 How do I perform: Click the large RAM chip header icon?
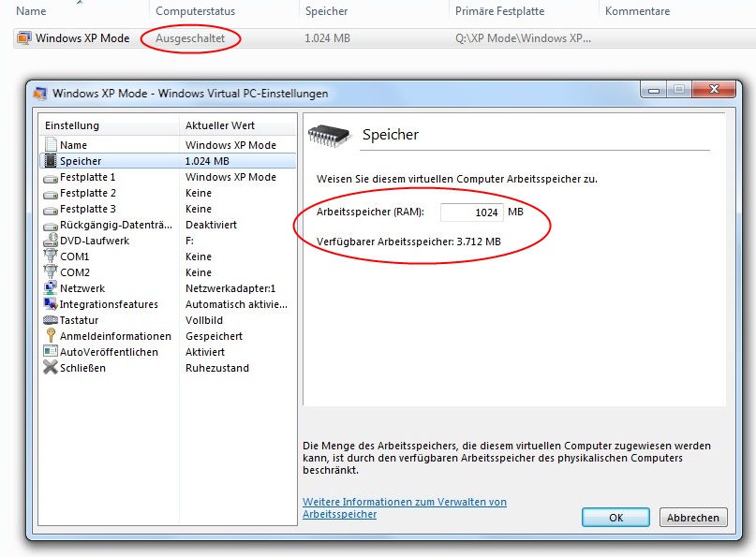[x=329, y=136]
